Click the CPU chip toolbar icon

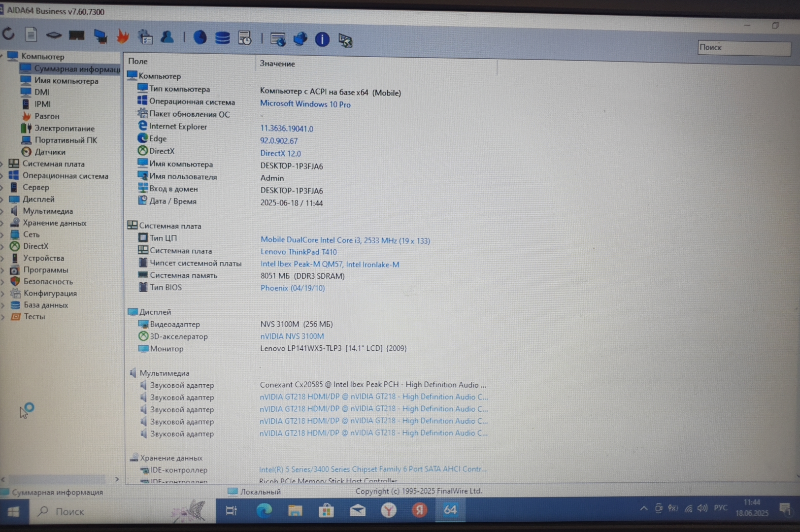(54, 35)
